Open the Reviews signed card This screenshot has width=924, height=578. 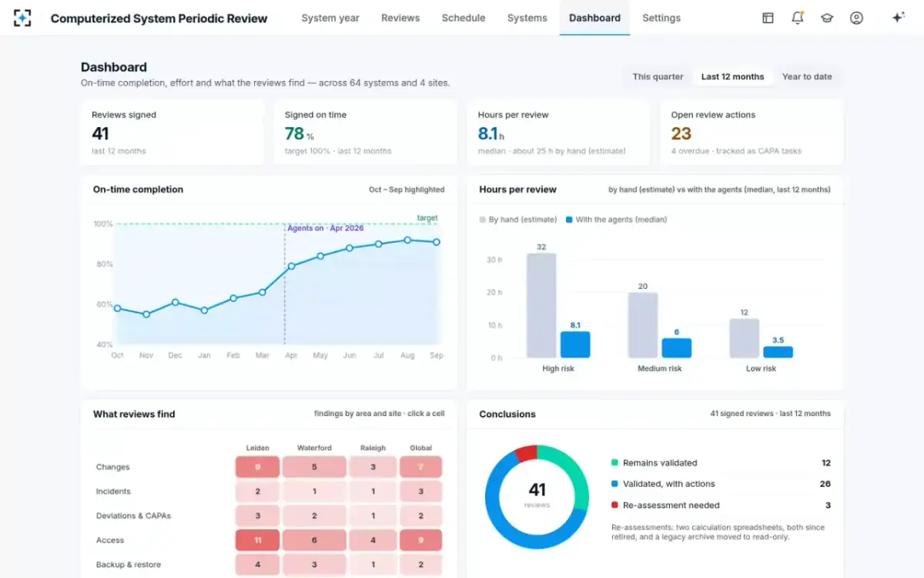[x=172, y=132]
